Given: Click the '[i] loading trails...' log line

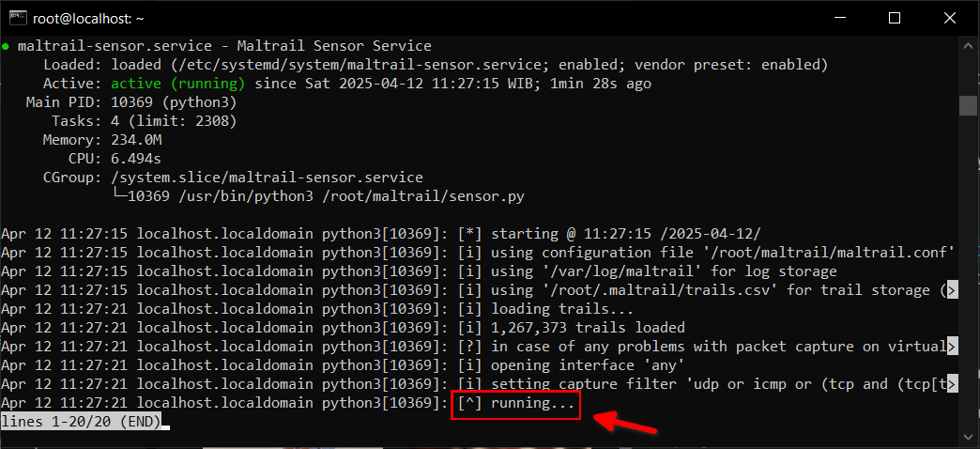Looking at the screenshot, I should coord(317,309).
